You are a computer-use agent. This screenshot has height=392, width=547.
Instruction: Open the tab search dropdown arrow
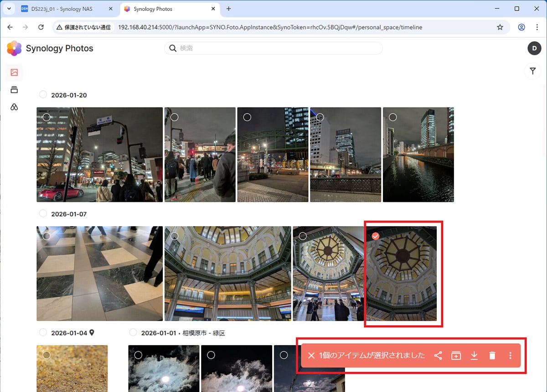coord(9,9)
